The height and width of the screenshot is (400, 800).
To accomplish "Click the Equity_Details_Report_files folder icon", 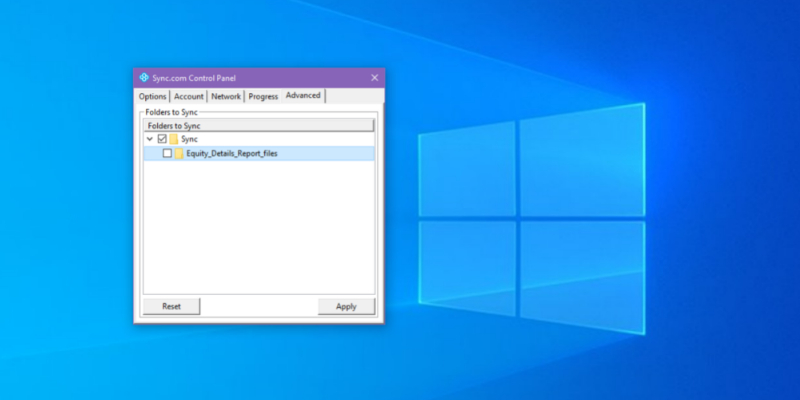I will pyautogui.click(x=179, y=154).
